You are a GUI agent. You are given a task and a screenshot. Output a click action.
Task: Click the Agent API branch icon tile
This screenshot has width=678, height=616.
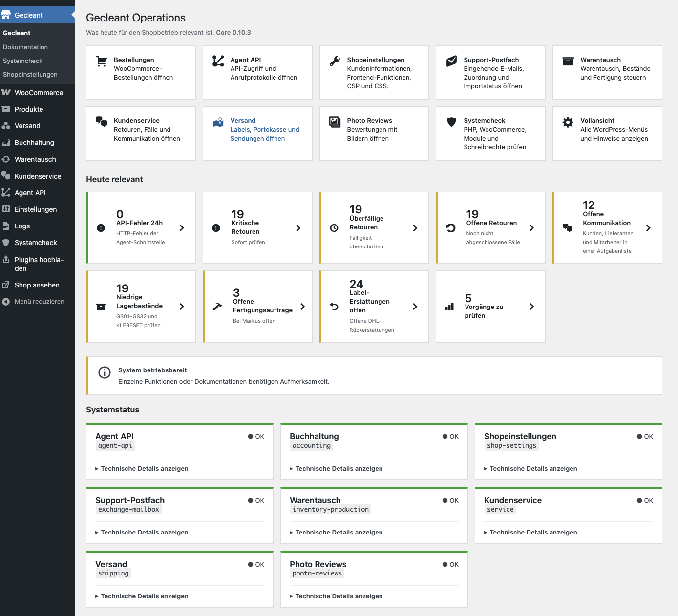(x=218, y=61)
